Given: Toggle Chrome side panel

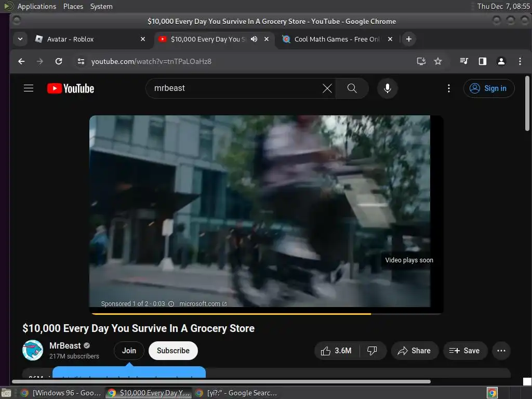Looking at the screenshot, I should (x=483, y=61).
